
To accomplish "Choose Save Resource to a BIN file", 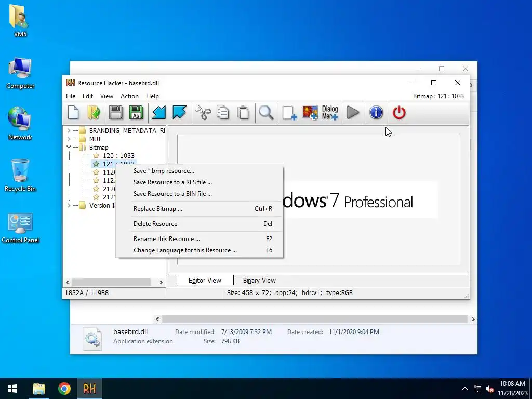I will tap(199, 194).
